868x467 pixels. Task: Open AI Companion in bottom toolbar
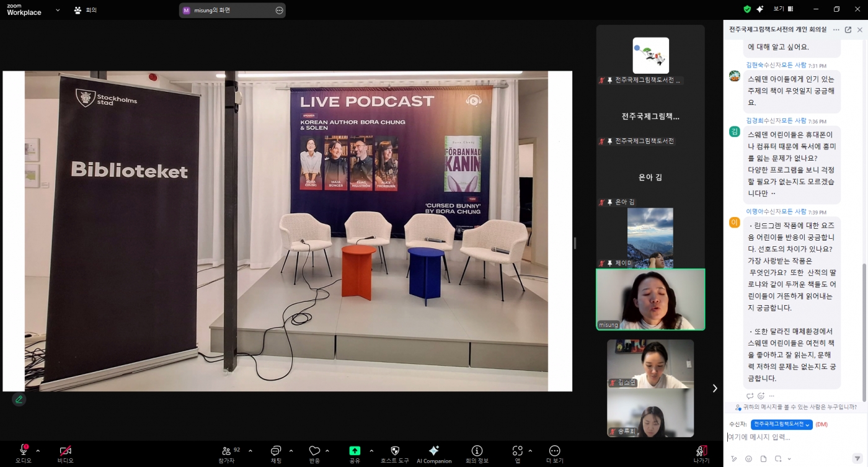(434, 453)
